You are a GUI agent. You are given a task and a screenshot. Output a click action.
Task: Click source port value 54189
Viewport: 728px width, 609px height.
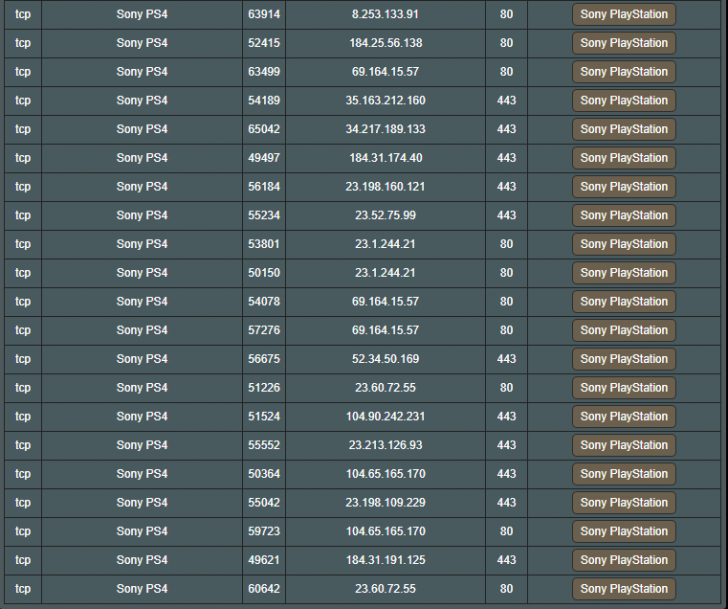(x=264, y=101)
